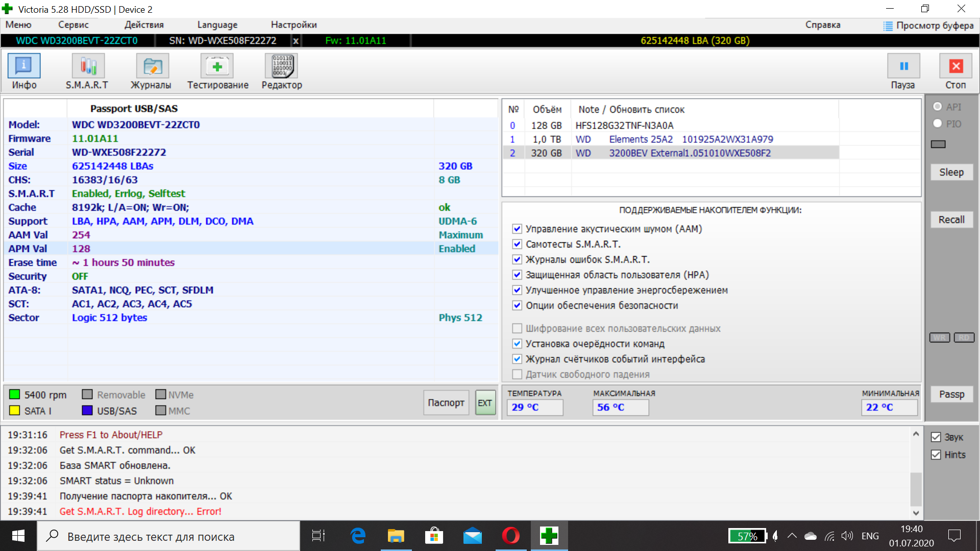980x551 pixels.
Task: Toggle the Звук sound checkbox
Action: [x=936, y=437]
